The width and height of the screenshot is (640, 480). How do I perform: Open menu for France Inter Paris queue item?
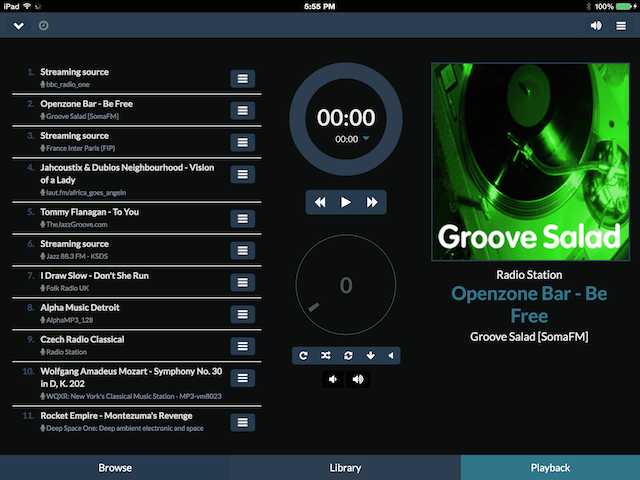(242, 142)
